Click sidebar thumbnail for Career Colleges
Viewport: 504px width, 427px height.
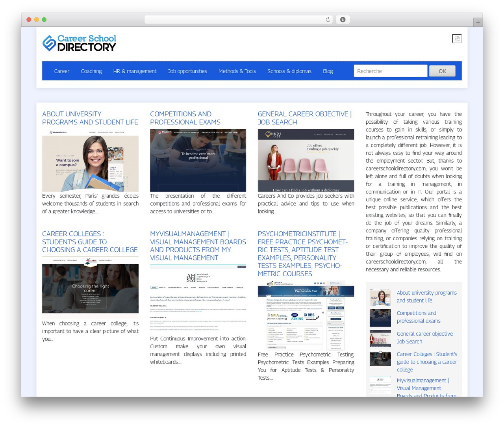pos(380,359)
